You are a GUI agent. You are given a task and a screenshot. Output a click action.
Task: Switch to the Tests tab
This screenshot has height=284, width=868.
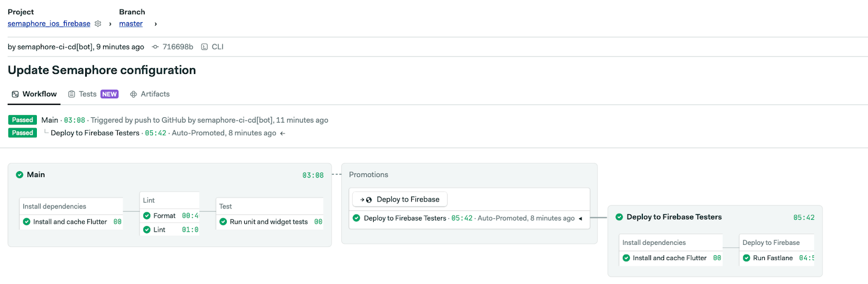click(87, 94)
